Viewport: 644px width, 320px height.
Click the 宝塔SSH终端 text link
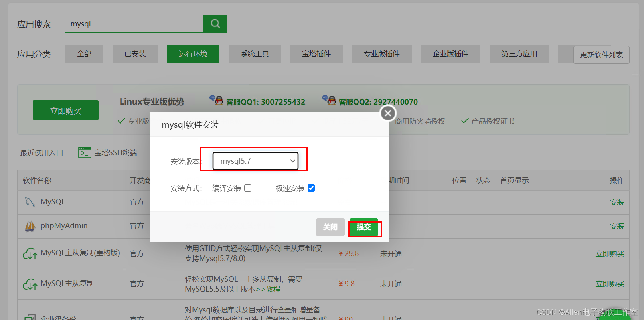tap(116, 152)
